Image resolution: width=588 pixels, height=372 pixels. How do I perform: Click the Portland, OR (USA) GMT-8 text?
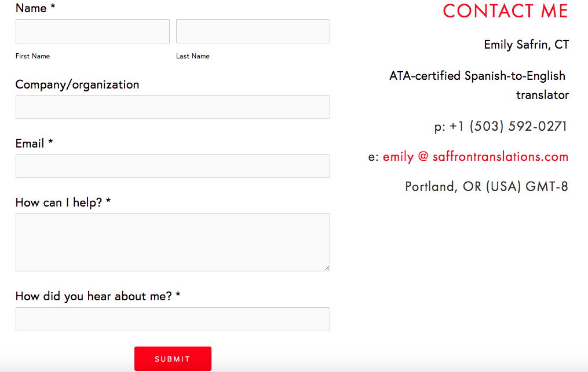(487, 186)
